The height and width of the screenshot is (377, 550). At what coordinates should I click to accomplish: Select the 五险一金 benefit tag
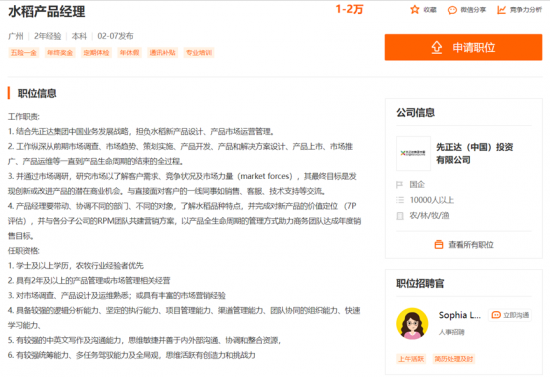coord(24,53)
